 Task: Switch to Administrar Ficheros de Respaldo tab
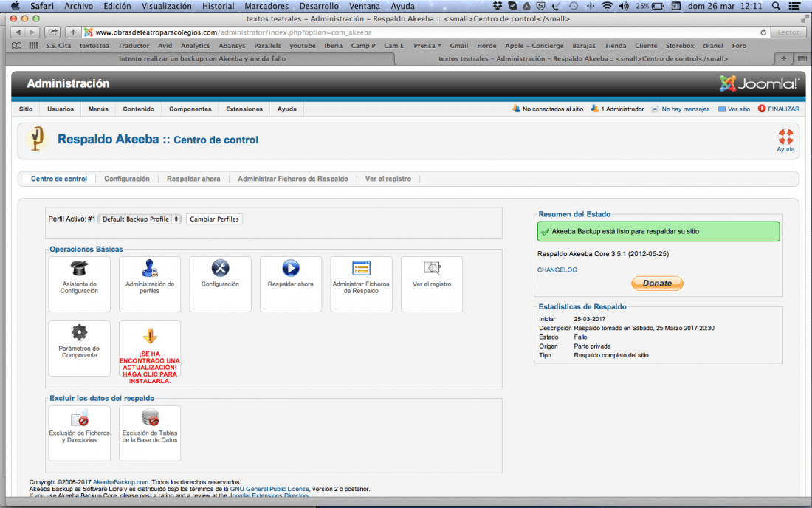292,179
